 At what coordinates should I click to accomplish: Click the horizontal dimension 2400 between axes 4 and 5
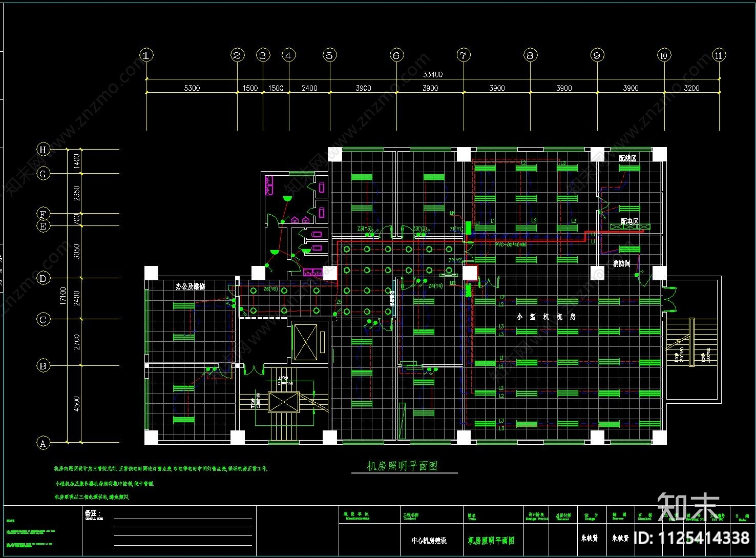[309, 88]
